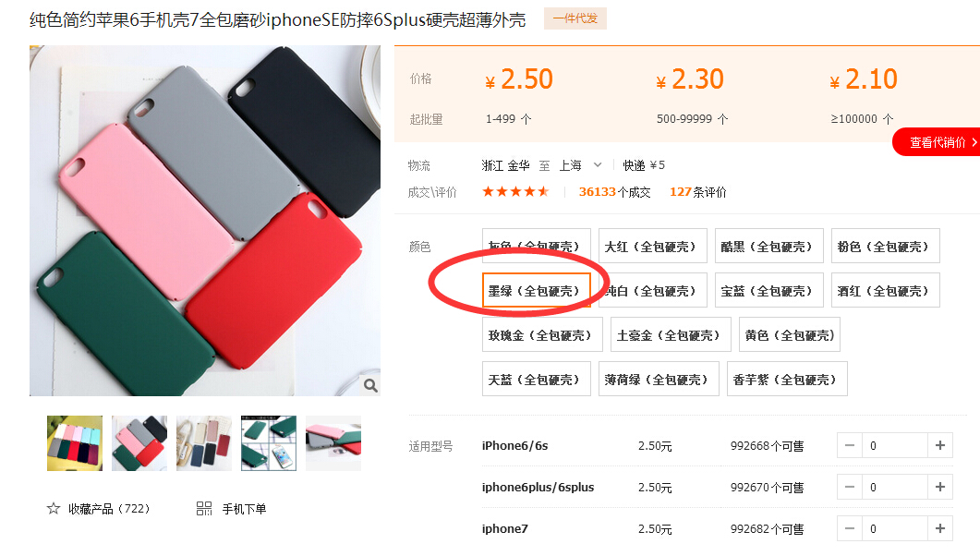Select the 墨绿（全包硬壳）color option
Image resolution: width=980 pixels, height=556 pixels.
[537, 291]
